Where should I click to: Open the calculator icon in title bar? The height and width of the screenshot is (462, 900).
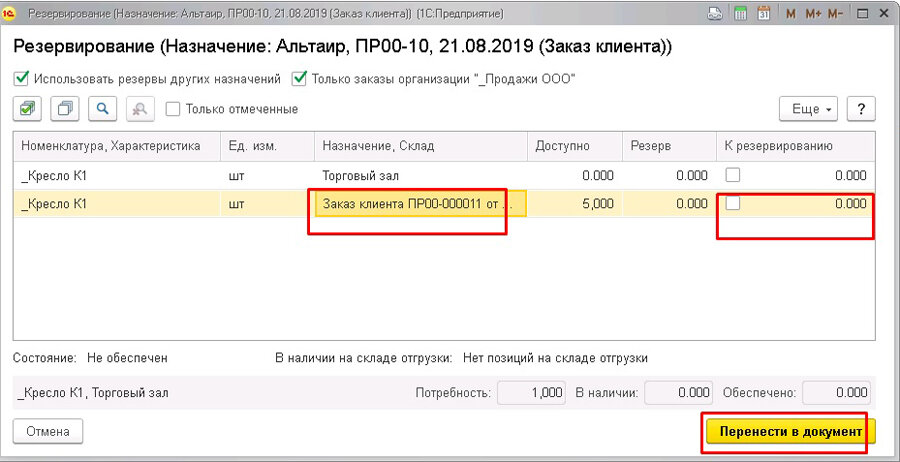pos(740,14)
